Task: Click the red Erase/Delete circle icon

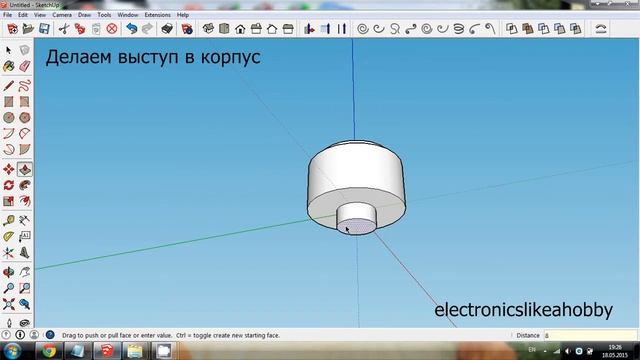Action: click(112, 29)
